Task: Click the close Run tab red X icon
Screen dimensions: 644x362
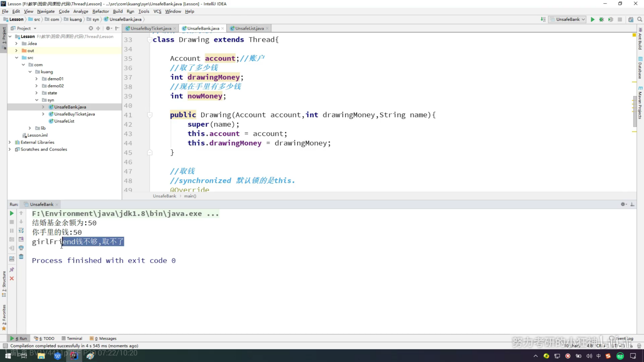Action: point(12,278)
